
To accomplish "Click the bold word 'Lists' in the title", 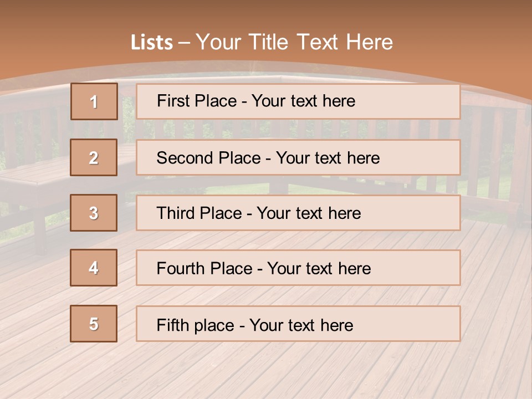I will pyautogui.click(x=152, y=42).
